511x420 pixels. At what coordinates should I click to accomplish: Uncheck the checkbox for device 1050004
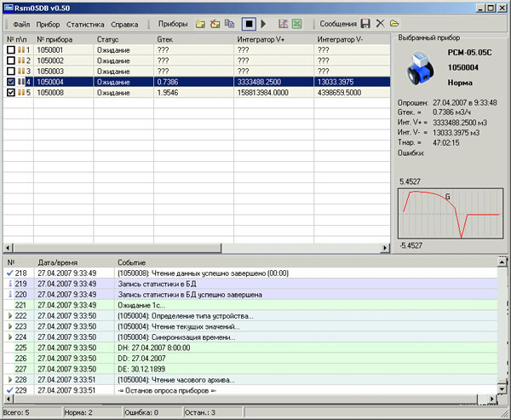coord(10,82)
